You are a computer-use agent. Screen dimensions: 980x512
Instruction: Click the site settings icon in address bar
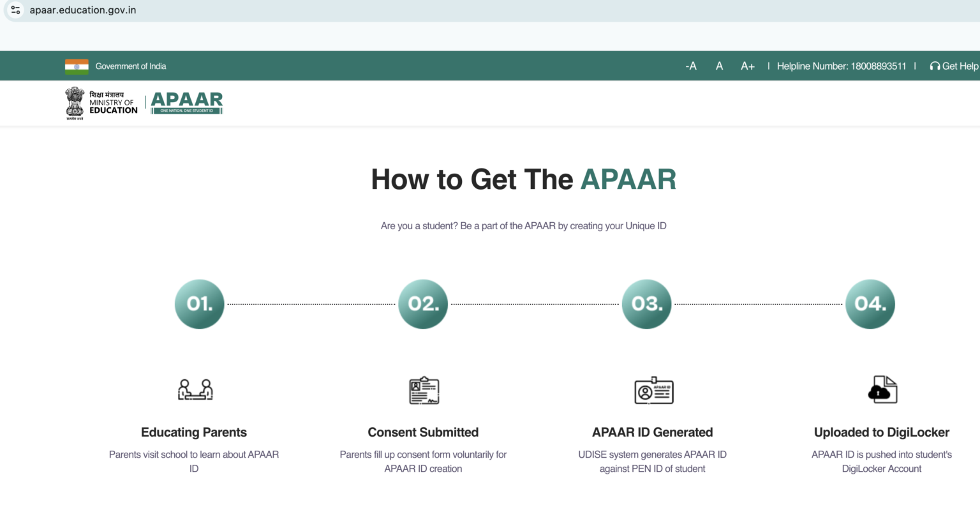(x=15, y=10)
